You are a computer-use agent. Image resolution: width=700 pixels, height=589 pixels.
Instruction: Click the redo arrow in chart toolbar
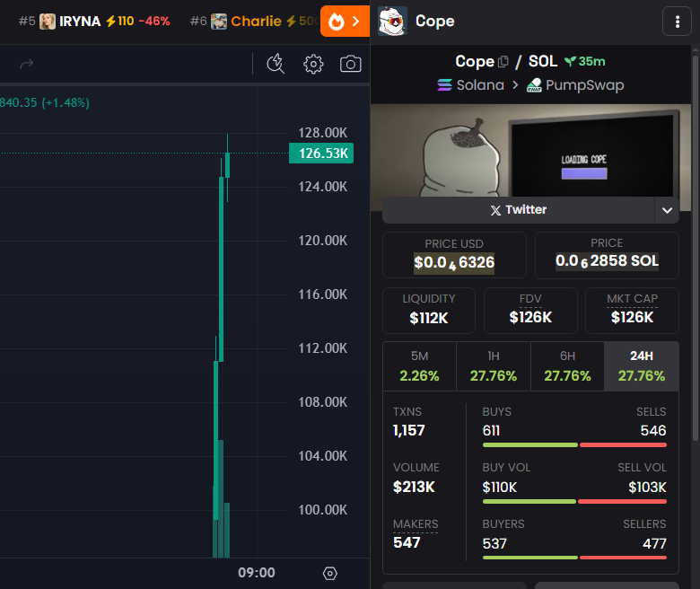(x=27, y=64)
